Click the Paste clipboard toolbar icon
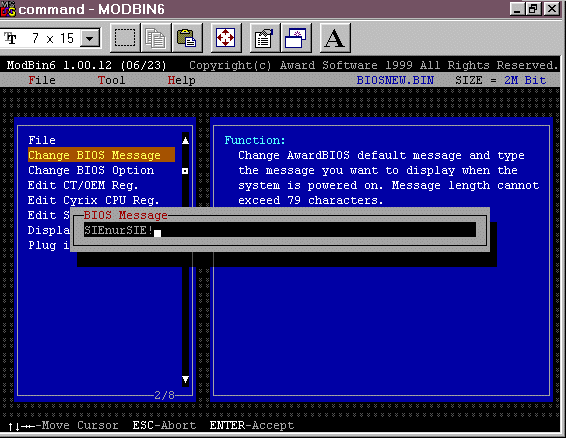 coord(187,38)
